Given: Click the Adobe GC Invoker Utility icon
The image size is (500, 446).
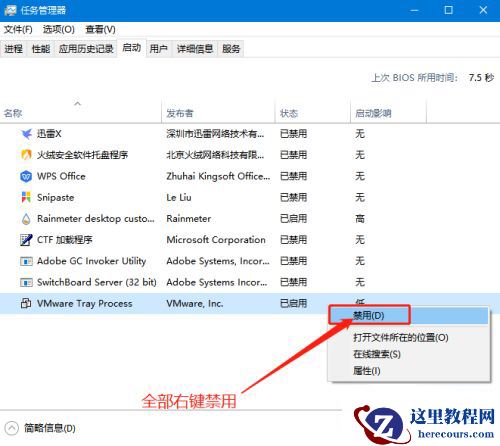Looking at the screenshot, I should 26,261.
